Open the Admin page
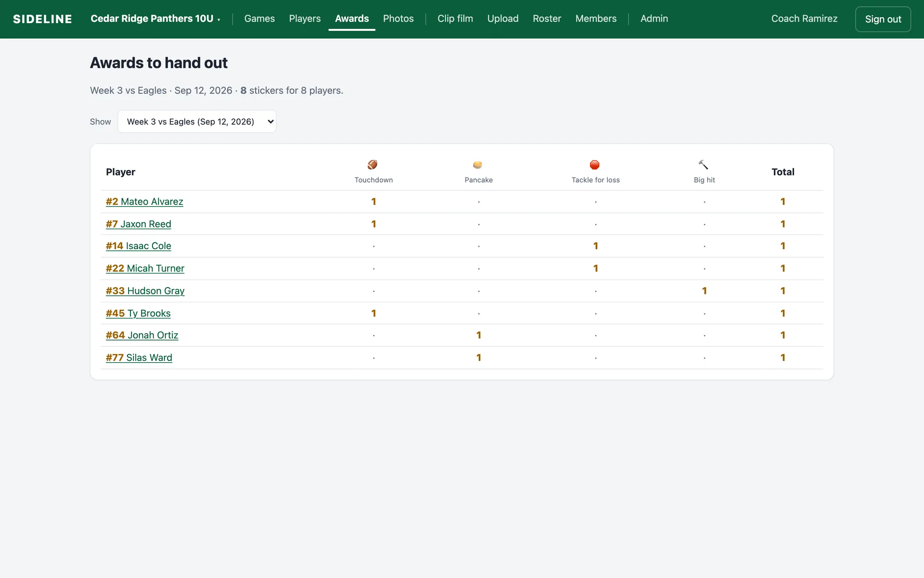Screen dimensions: 924x578 tap(654, 19)
